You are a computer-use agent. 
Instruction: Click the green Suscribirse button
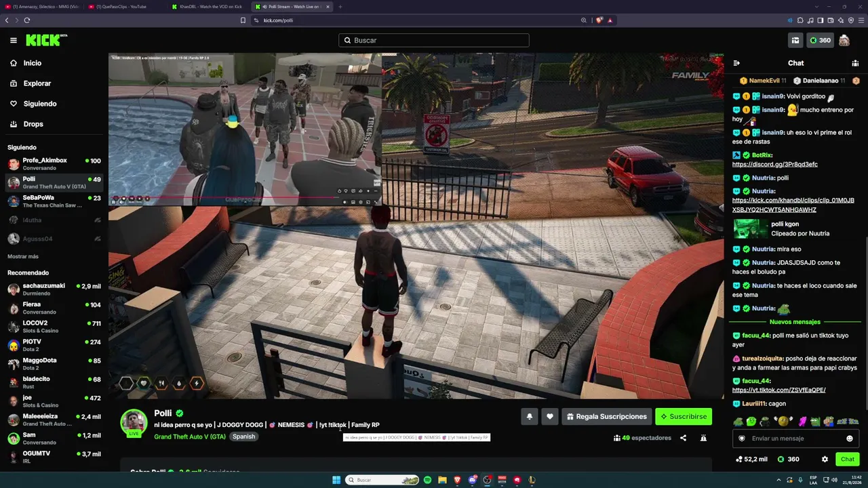coord(684,417)
